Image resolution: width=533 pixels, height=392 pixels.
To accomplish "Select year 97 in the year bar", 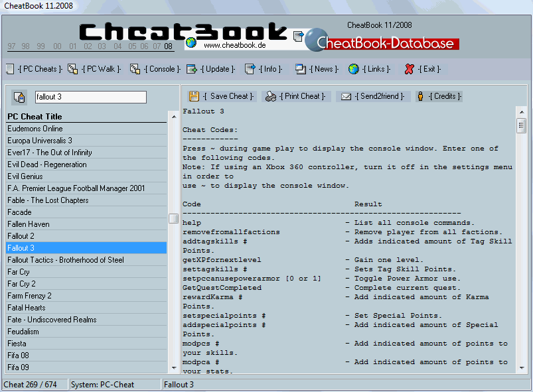I will coord(11,46).
